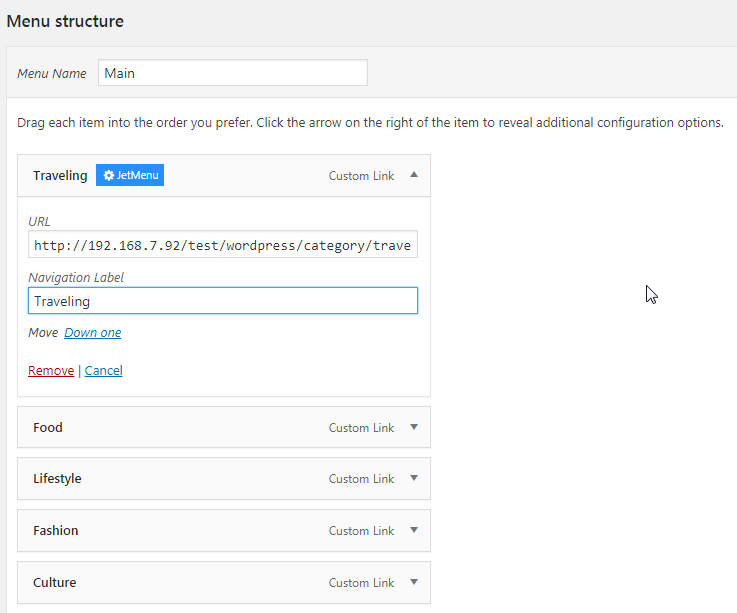
Task: Select the Fashion menu item bar
Action: coord(200,531)
